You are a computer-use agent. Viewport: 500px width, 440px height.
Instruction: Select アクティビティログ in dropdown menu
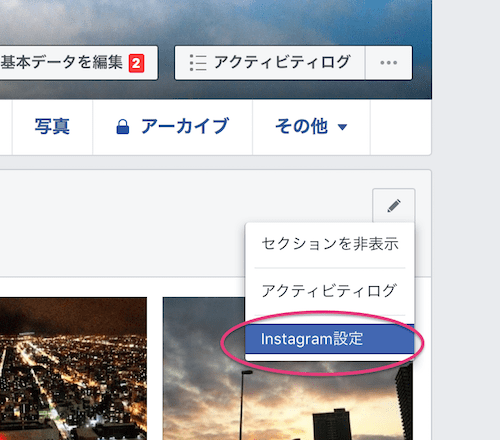(330, 291)
